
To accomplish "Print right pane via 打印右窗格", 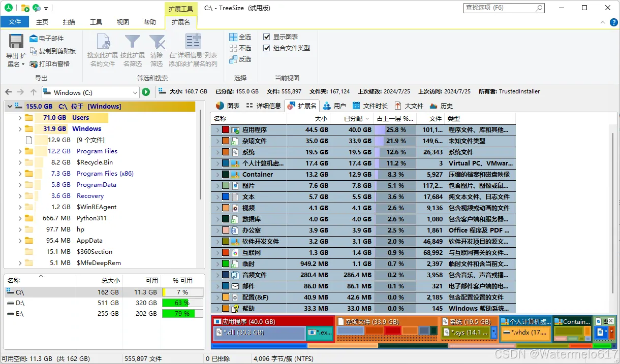I will (x=50, y=64).
